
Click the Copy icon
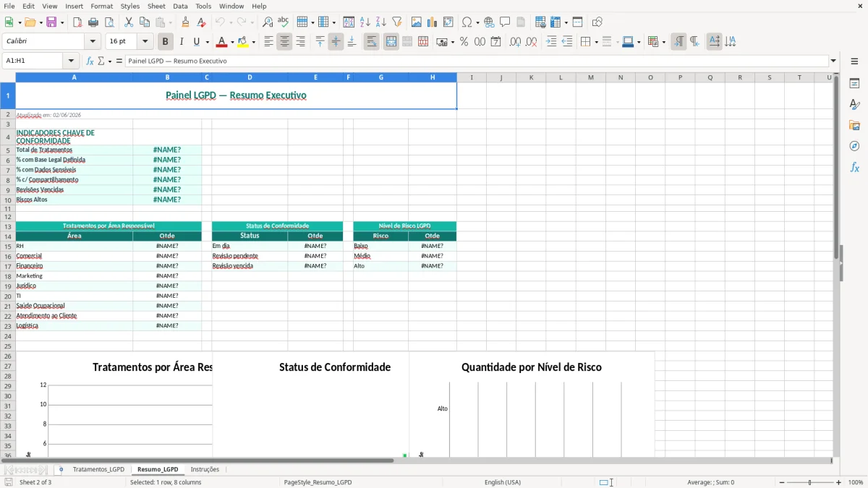click(144, 22)
